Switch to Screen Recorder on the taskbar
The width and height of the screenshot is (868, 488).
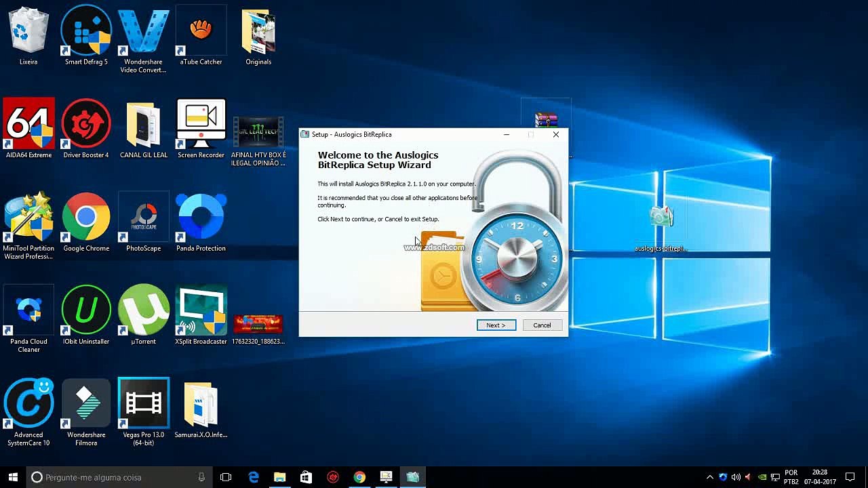[x=386, y=477]
